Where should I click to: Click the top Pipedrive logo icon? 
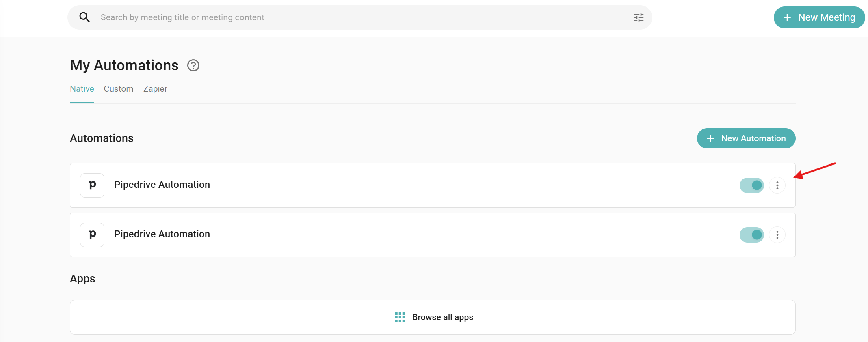(x=92, y=185)
